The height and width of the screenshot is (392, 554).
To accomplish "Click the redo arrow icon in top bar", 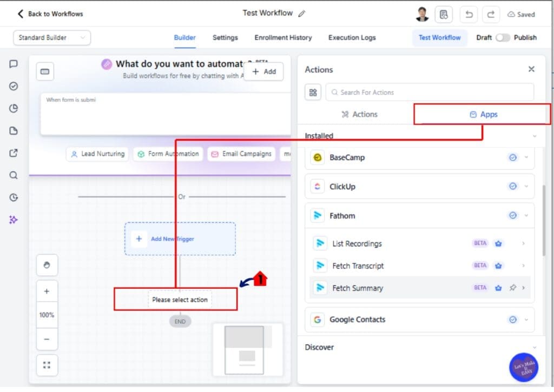I will click(491, 14).
